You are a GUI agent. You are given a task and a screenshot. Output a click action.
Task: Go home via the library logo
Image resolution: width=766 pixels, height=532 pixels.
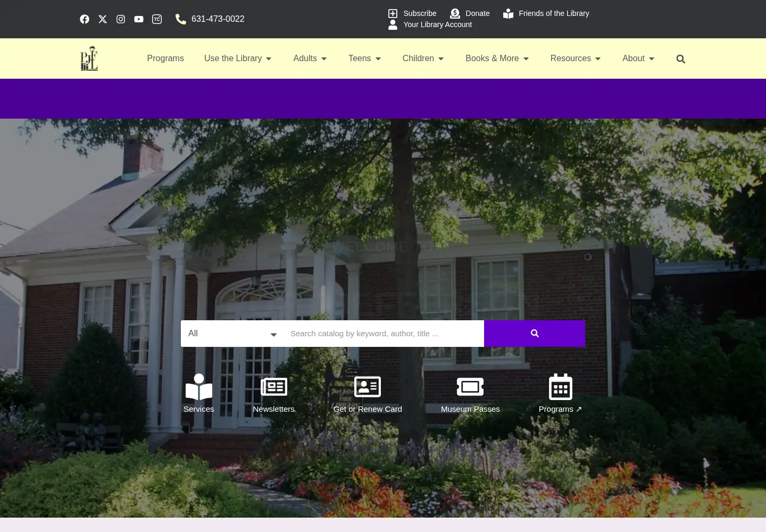pyautogui.click(x=89, y=59)
